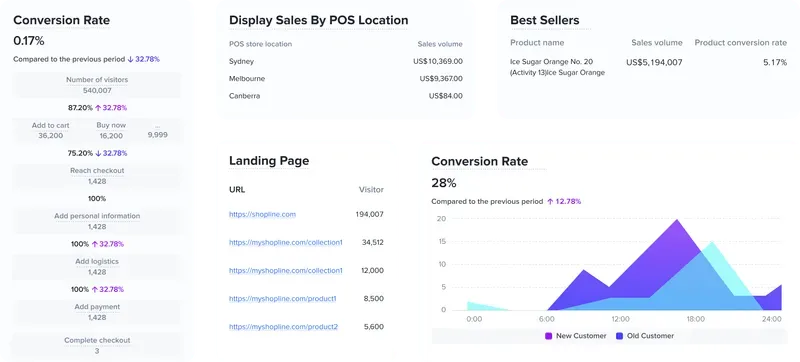Click the Add personal information step label
The height and width of the screenshot is (362, 800).
coord(97,216)
